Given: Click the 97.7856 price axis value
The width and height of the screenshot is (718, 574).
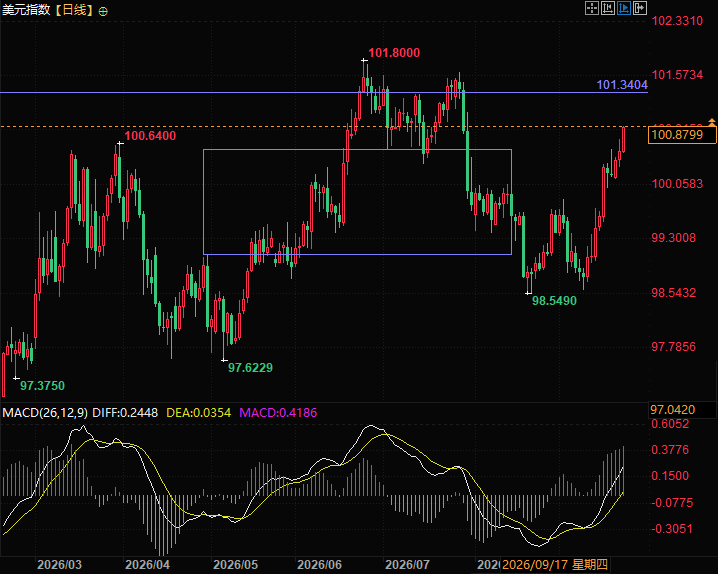Looking at the screenshot, I should (673, 347).
